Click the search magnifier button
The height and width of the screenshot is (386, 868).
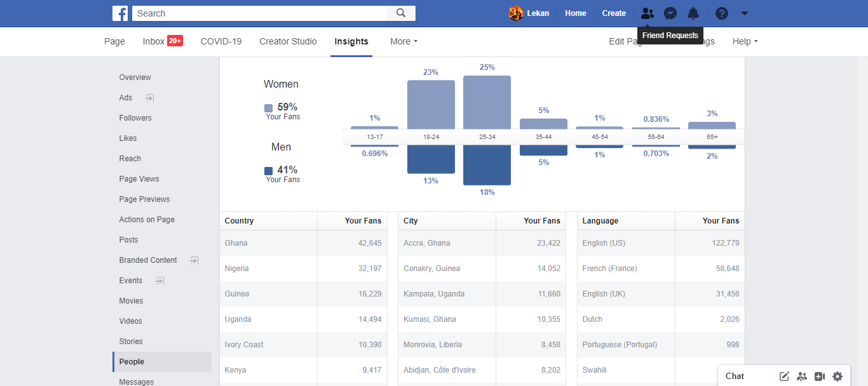[401, 13]
